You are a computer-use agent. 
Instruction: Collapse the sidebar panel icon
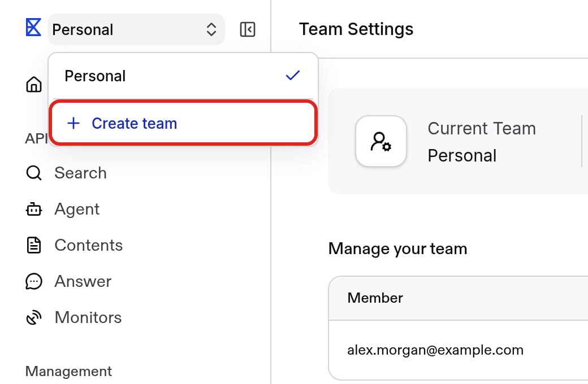pos(248,29)
